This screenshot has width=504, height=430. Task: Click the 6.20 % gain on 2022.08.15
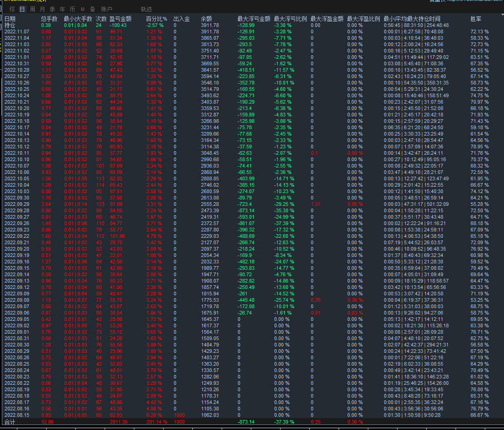coord(154,415)
